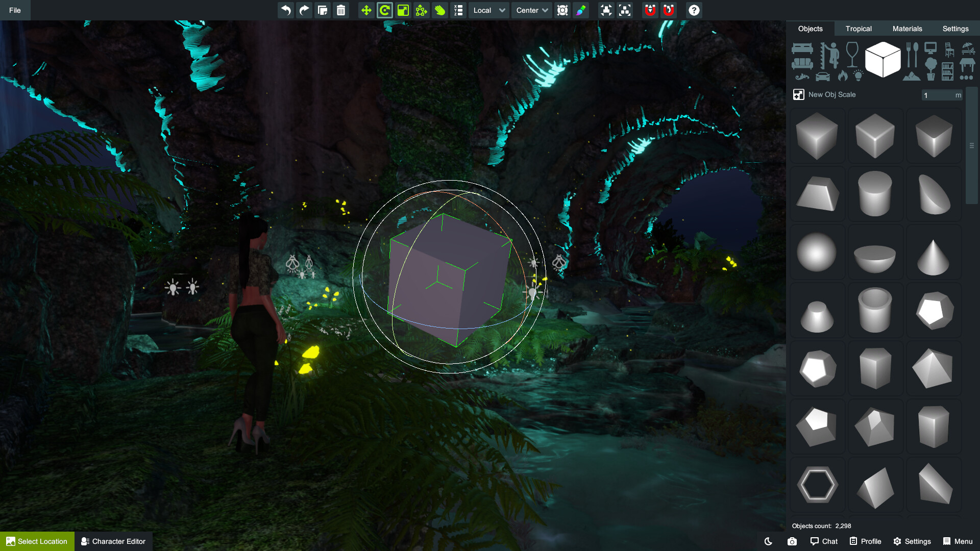Take a screenshot with camera icon
The image size is (980, 551).
pos(792,541)
